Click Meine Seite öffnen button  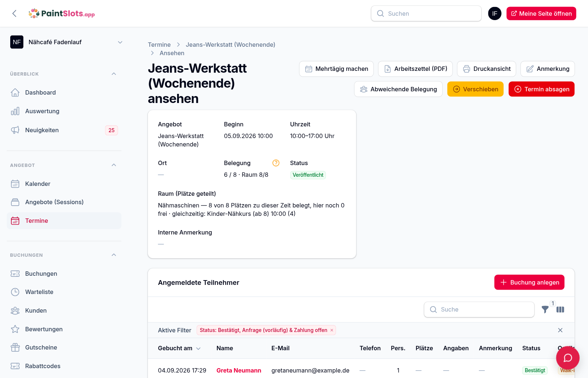pos(541,14)
